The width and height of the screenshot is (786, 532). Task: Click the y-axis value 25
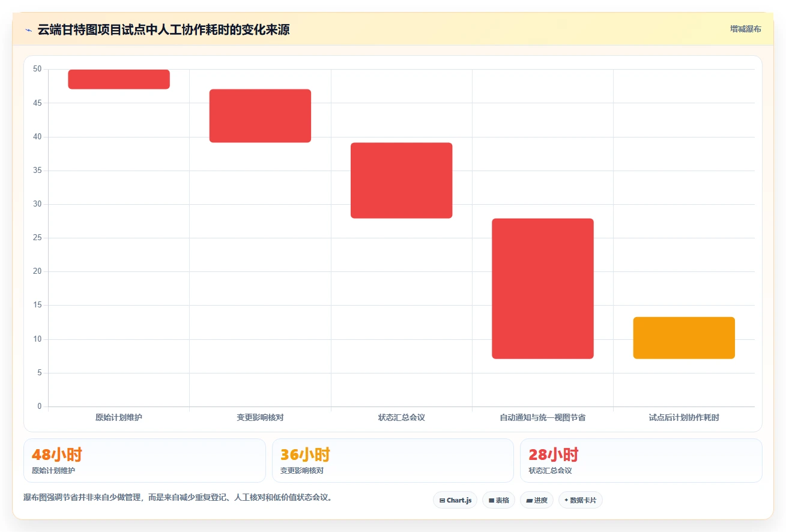point(37,238)
